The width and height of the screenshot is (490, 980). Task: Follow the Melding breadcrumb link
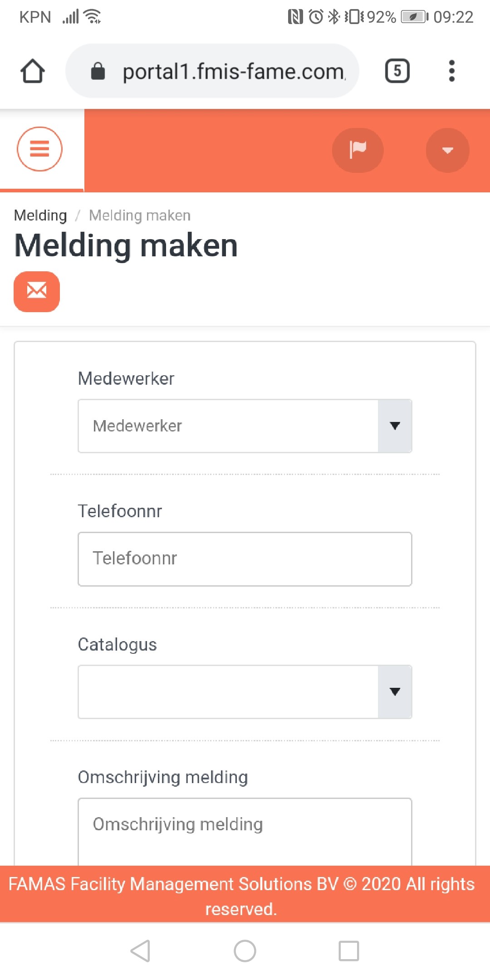[40, 215]
